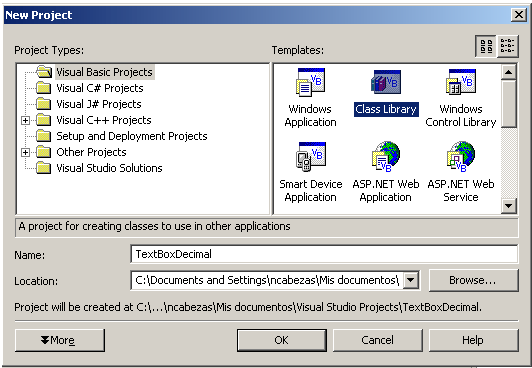Click the "Windows Control Library" label
This screenshot has width=532, height=368.
[x=461, y=116]
